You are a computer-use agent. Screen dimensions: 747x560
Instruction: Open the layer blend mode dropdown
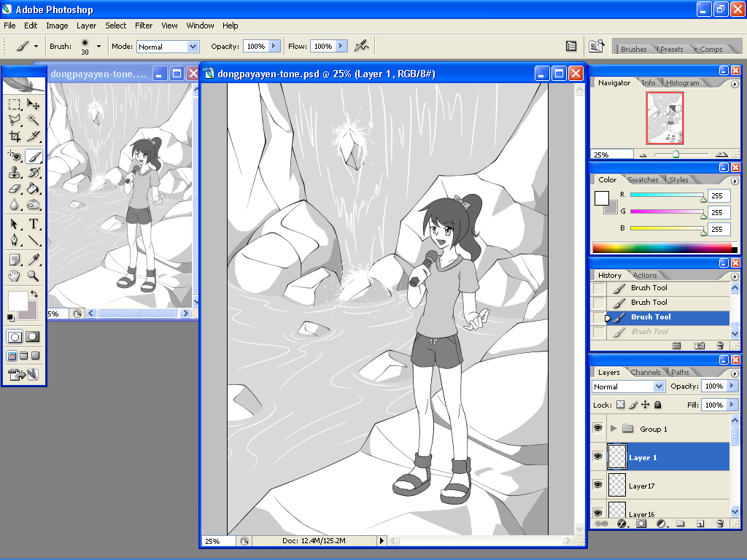(629, 386)
